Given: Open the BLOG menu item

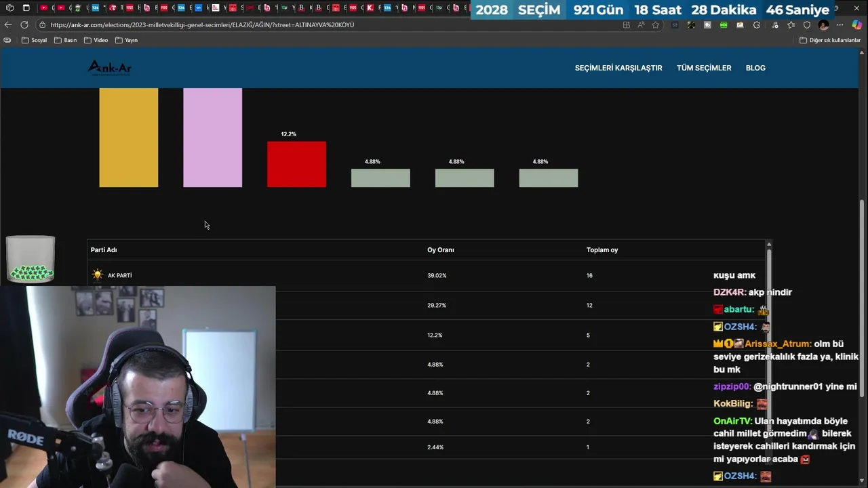Looking at the screenshot, I should 755,68.
